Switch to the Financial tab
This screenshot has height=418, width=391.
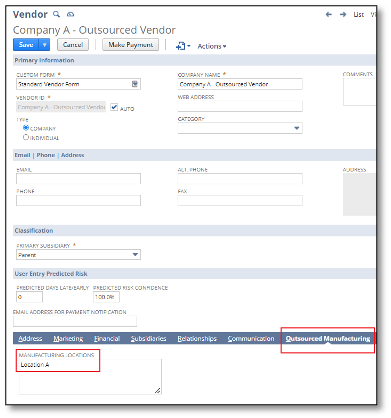coord(107,338)
